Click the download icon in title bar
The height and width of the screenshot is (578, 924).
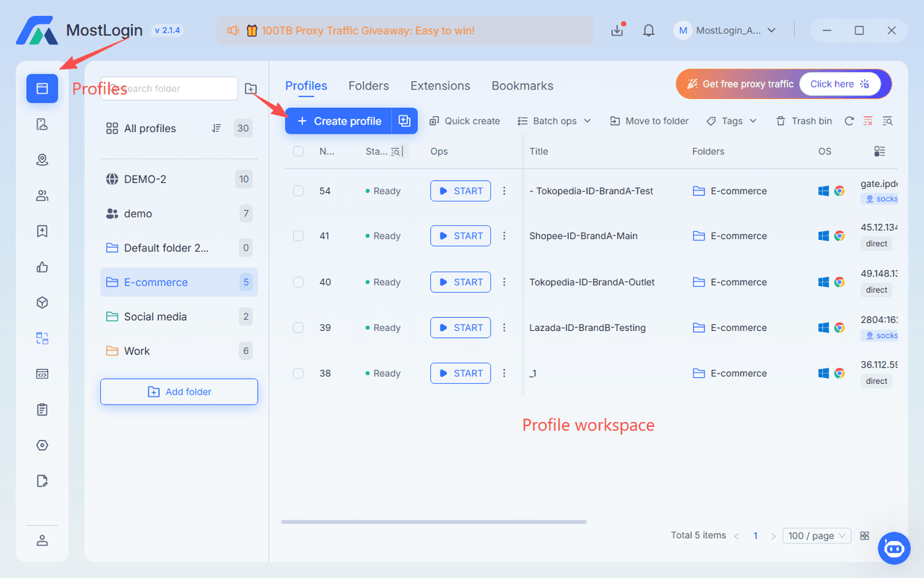(x=617, y=30)
